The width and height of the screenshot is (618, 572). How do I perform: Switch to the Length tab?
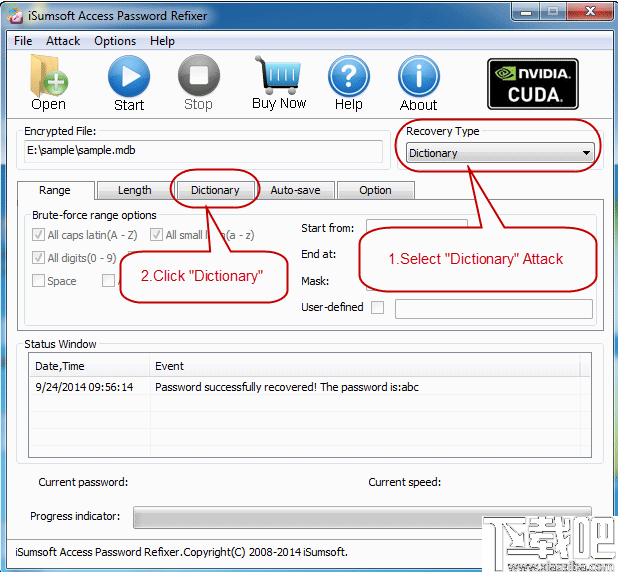135,190
